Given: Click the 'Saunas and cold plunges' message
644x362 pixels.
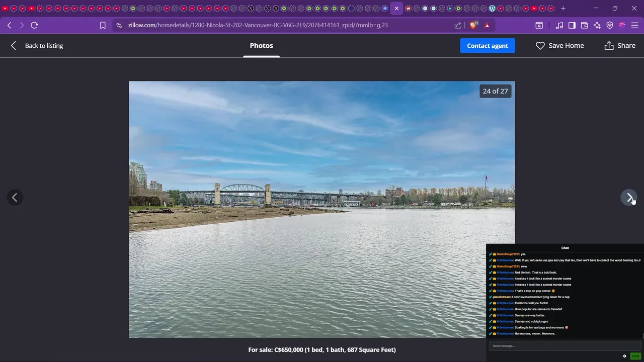Looking at the screenshot, I should point(531,321).
